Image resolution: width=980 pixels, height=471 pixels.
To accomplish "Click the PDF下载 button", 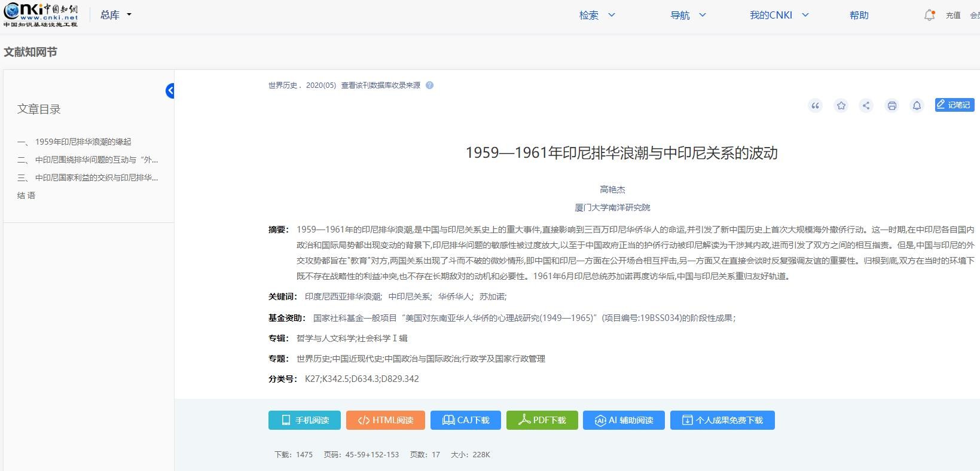I will pos(542,420).
